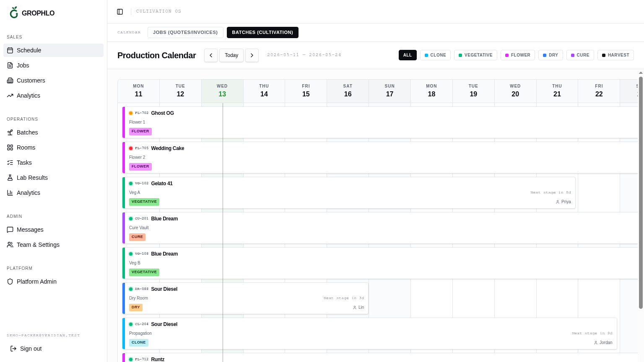Open the Sour Diesel CL-204 batch card
The image size is (644, 362).
pos(370,334)
